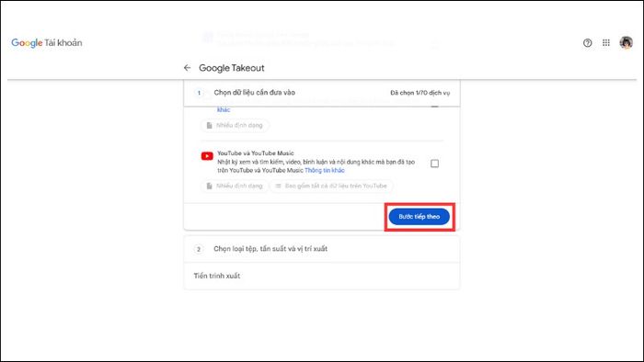Viewport: 644px width, 362px height.
Task: Click the Bước tiếp theo button
Action: click(419, 217)
